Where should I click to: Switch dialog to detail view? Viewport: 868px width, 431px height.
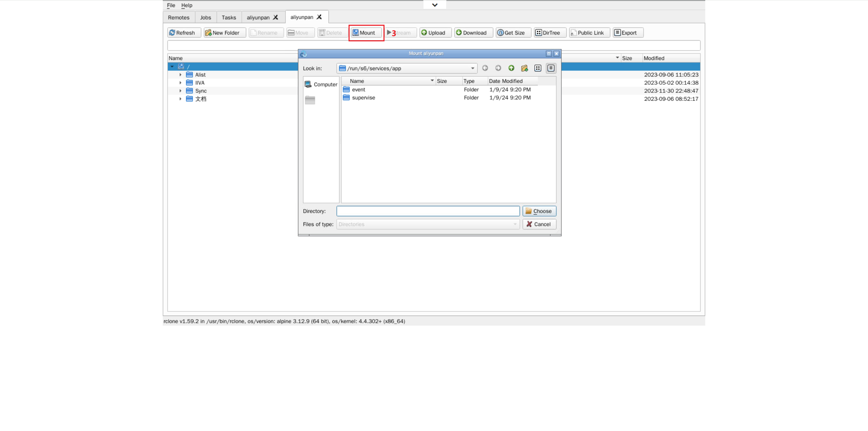[551, 68]
